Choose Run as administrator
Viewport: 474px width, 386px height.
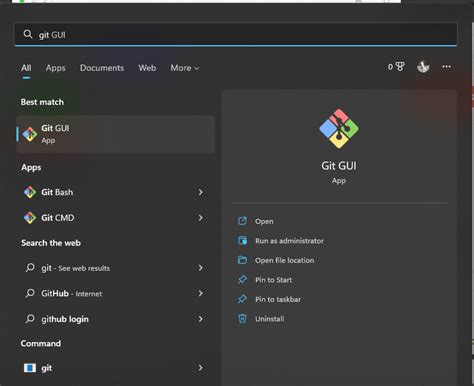click(x=289, y=241)
